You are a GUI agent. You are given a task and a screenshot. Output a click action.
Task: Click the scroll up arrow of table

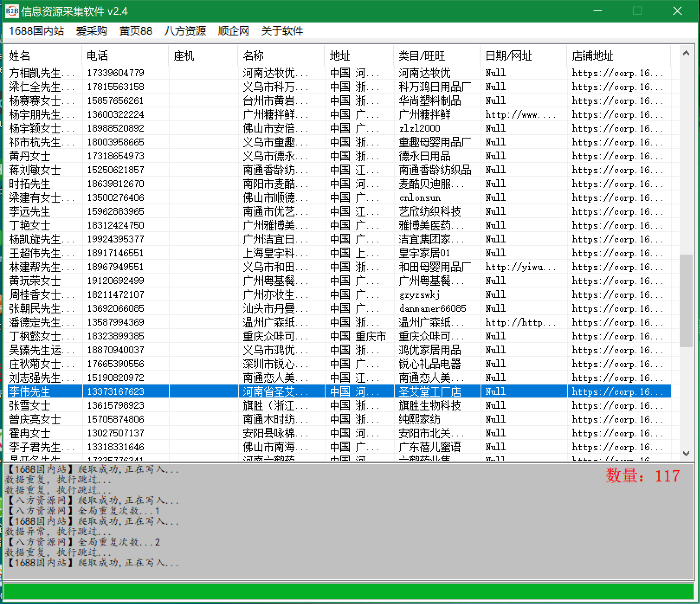click(686, 53)
